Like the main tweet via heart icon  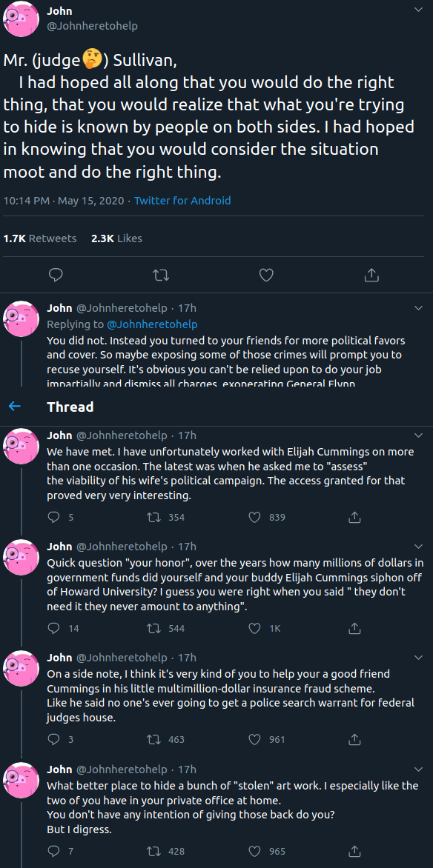click(267, 275)
